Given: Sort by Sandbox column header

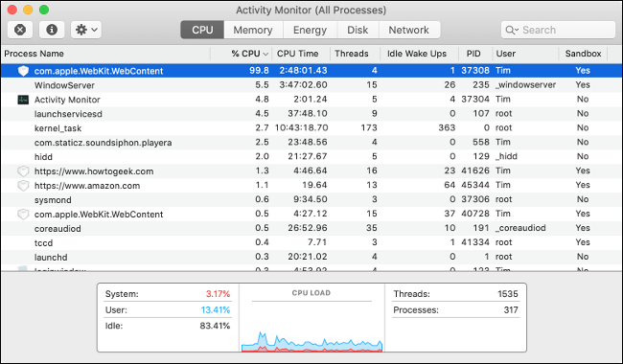Looking at the screenshot, I should coord(584,54).
